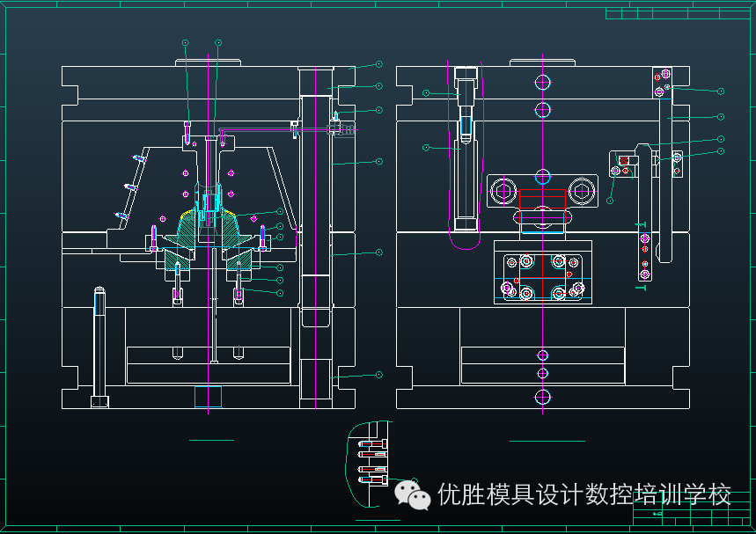The height and width of the screenshot is (534, 756).
Task: Click the magenta U-shaped loop in the right view
Action: tap(465, 155)
